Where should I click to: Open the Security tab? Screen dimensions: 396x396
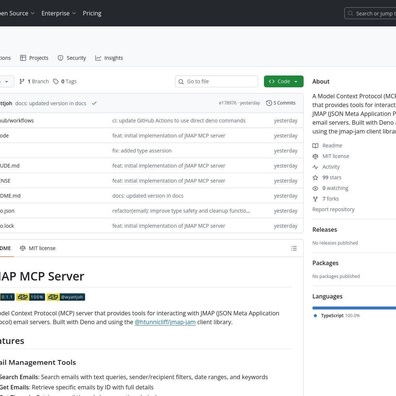pyautogui.click(x=72, y=58)
